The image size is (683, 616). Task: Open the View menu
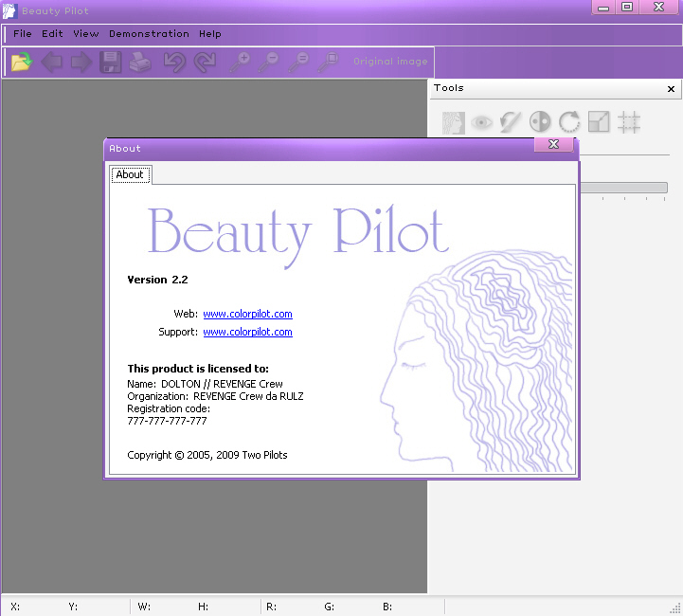tap(86, 34)
